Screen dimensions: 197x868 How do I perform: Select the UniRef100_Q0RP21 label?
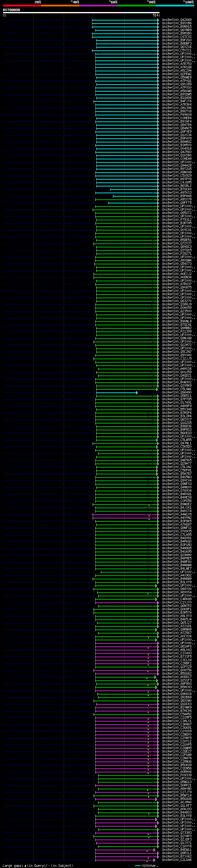click(x=176, y=785)
